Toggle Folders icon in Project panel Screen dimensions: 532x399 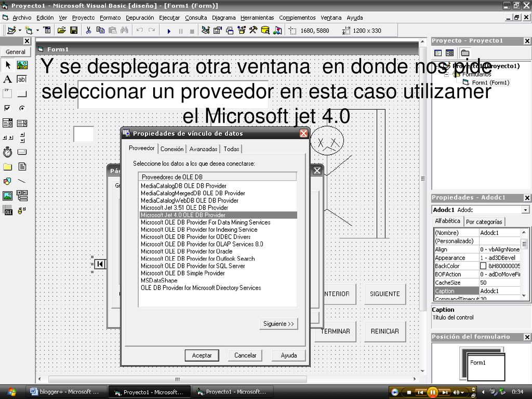(465, 53)
